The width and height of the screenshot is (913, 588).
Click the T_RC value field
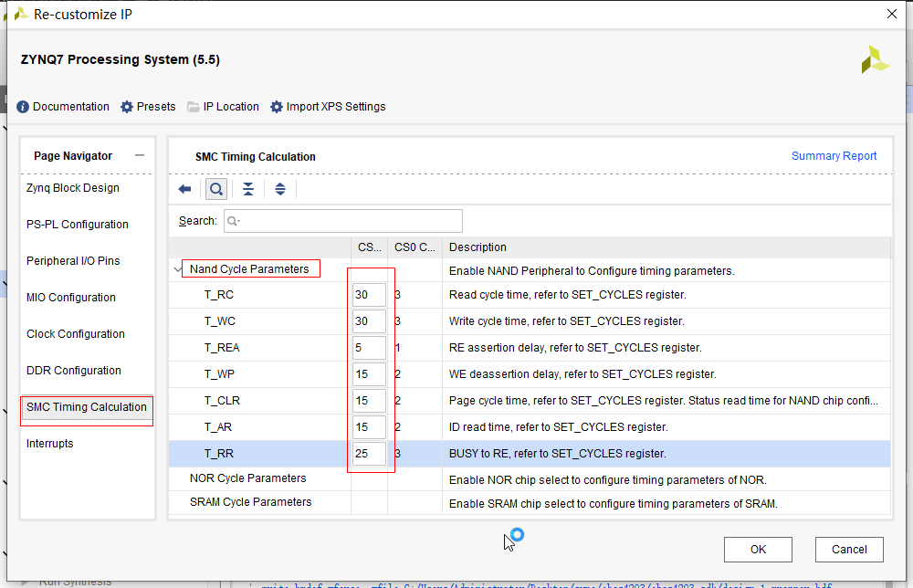click(369, 295)
